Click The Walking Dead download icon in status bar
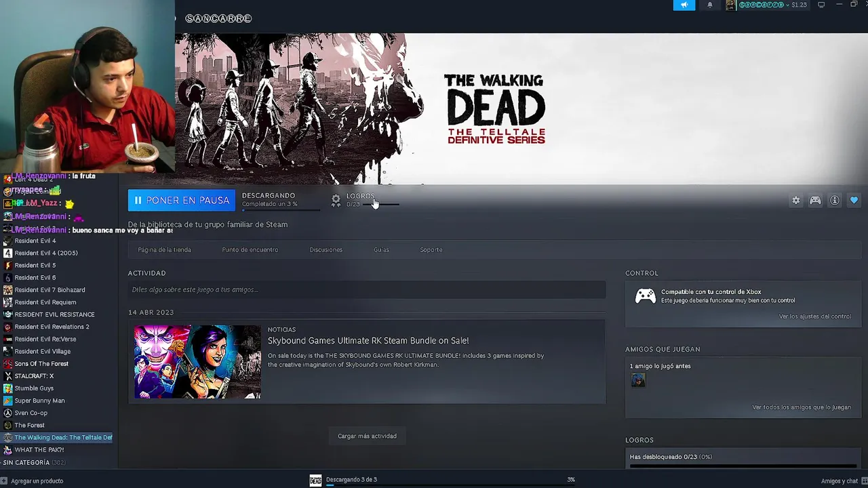Screen dimensions: 868x488 click(315, 481)
